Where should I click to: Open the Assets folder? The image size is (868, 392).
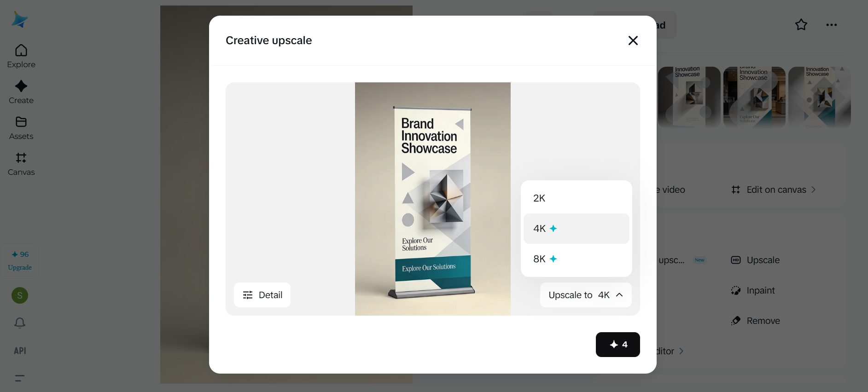click(21, 128)
